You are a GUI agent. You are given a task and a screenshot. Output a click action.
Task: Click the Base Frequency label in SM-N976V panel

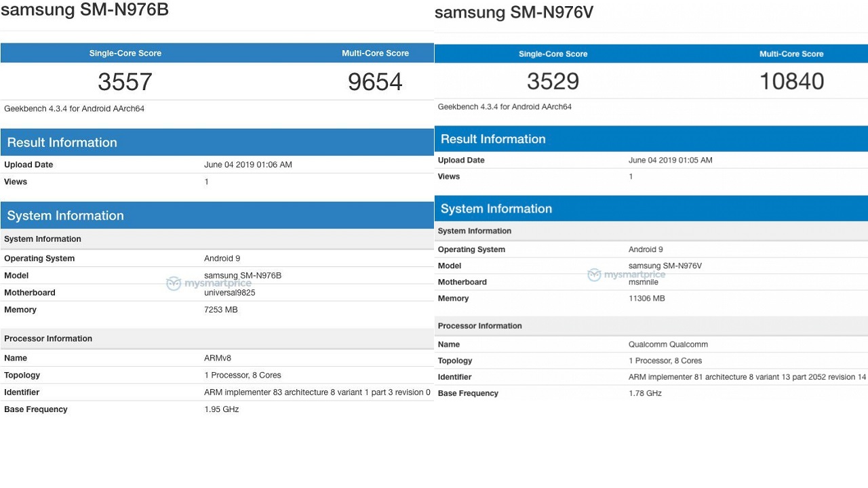[468, 394]
